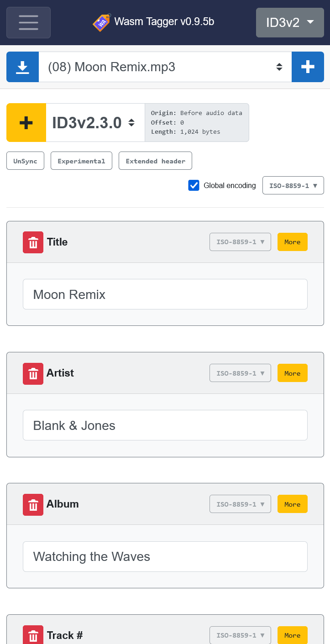Delete the Album frame
The image size is (330, 644).
[x=33, y=505]
